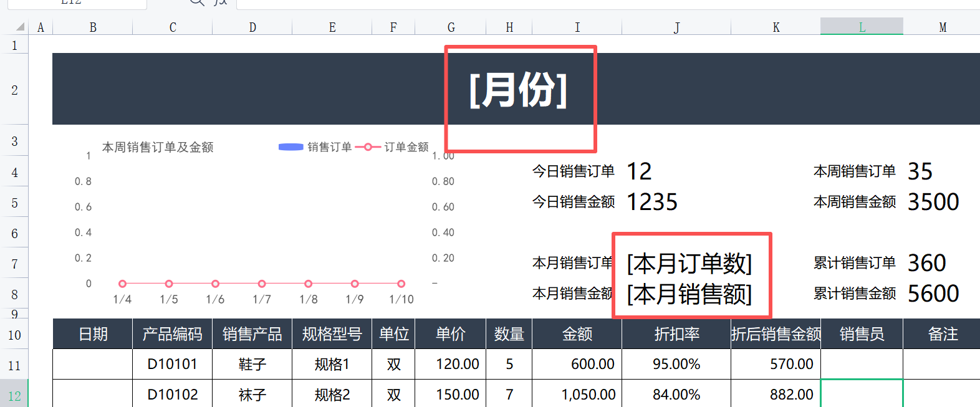Click the [本月销售额] placeholder cell
The image size is (980, 407).
(689, 294)
